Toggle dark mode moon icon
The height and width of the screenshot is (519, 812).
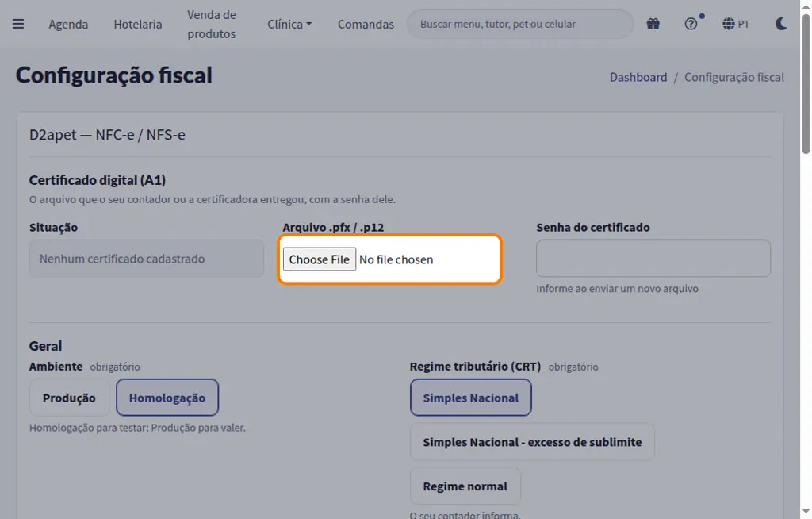point(781,24)
